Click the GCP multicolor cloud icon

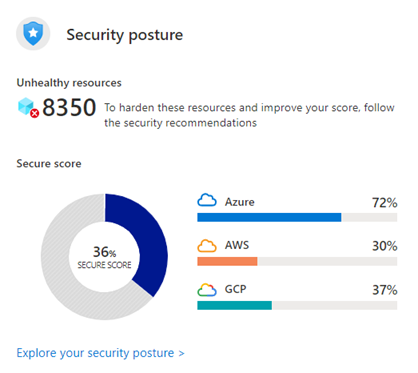tap(207, 290)
